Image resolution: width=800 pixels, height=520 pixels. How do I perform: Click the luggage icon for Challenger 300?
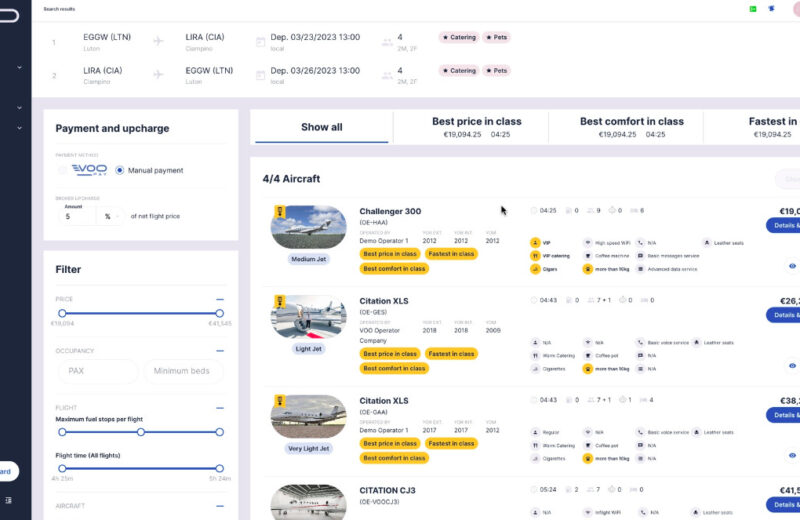[x=588, y=269]
